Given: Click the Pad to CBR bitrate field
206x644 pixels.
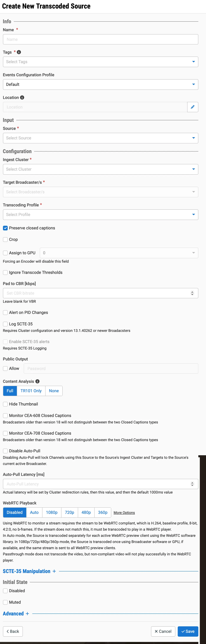Looking at the screenshot, I should [101, 293].
